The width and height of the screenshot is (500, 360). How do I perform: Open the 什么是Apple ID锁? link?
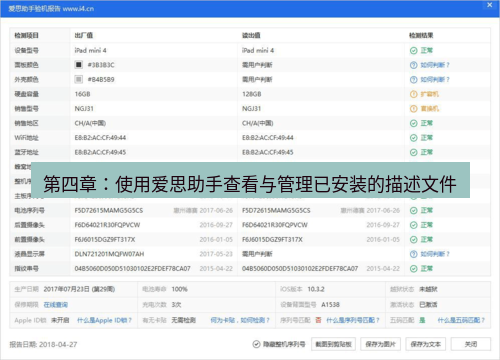pos(104,320)
